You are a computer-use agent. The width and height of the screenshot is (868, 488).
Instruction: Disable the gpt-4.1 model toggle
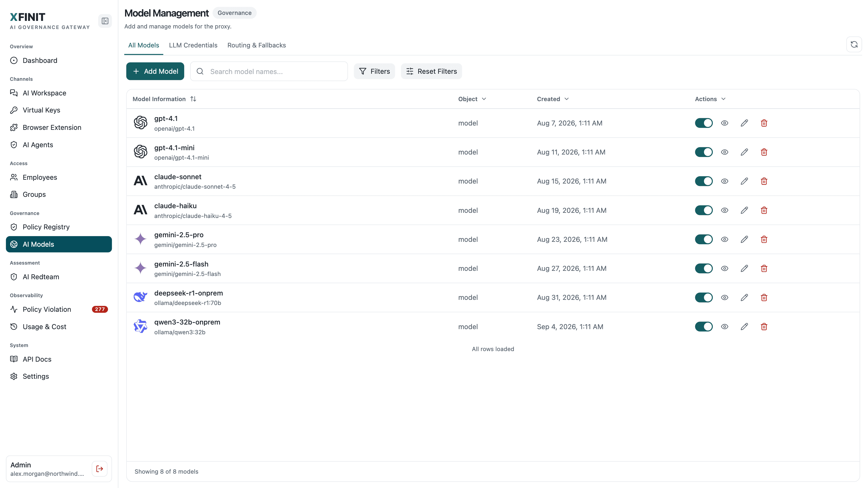pos(704,123)
